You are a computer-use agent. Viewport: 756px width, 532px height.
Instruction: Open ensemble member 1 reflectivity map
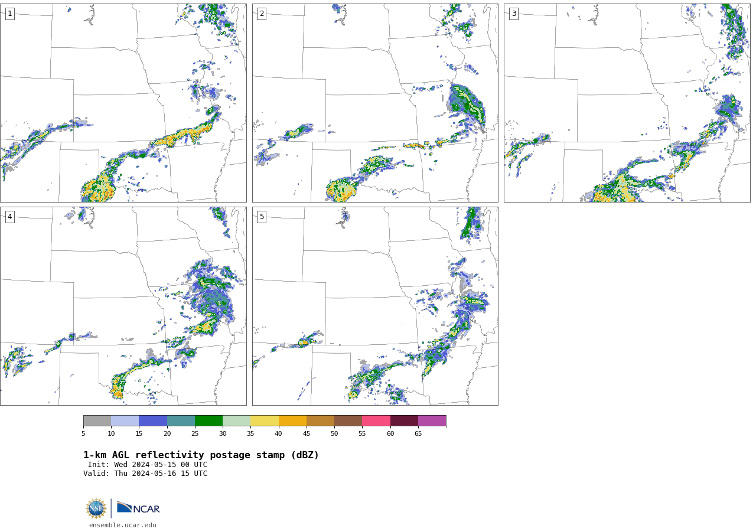click(x=123, y=103)
